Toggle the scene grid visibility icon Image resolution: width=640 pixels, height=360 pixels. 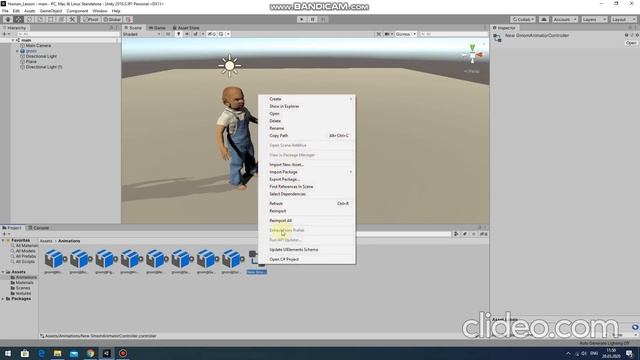click(221, 34)
